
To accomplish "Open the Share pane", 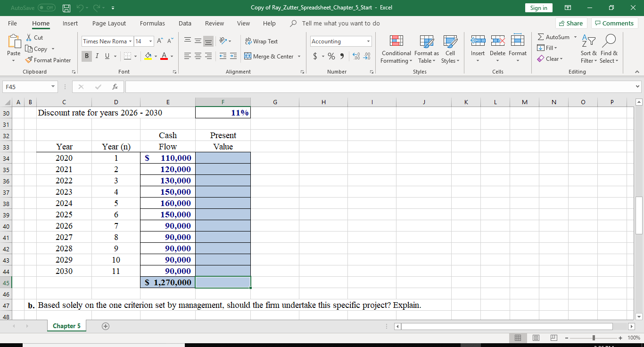I will [571, 23].
